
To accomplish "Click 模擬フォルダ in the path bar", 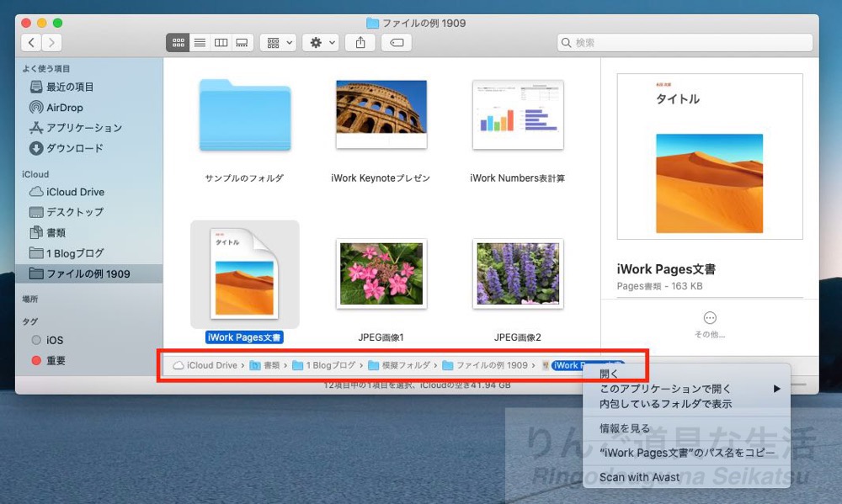I will coord(399,365).
